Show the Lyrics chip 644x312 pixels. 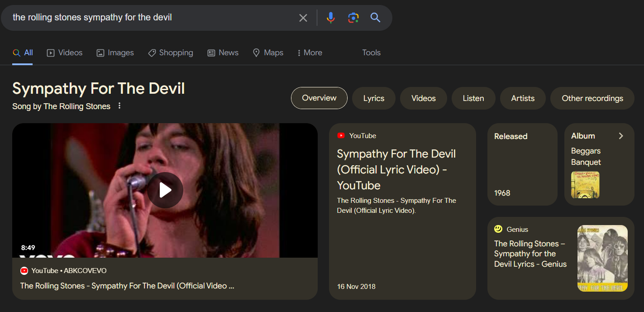click(x=374, y=98)
